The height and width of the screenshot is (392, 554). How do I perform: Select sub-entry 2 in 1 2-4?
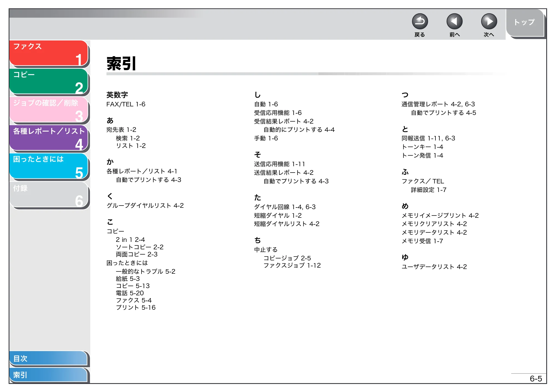pyautogui.click(x=130, y=240)
